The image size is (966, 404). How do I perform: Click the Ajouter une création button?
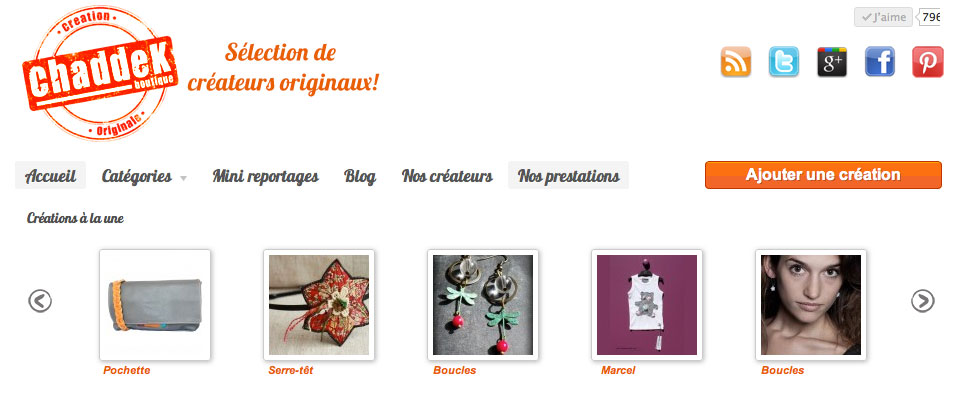(823, 175)
